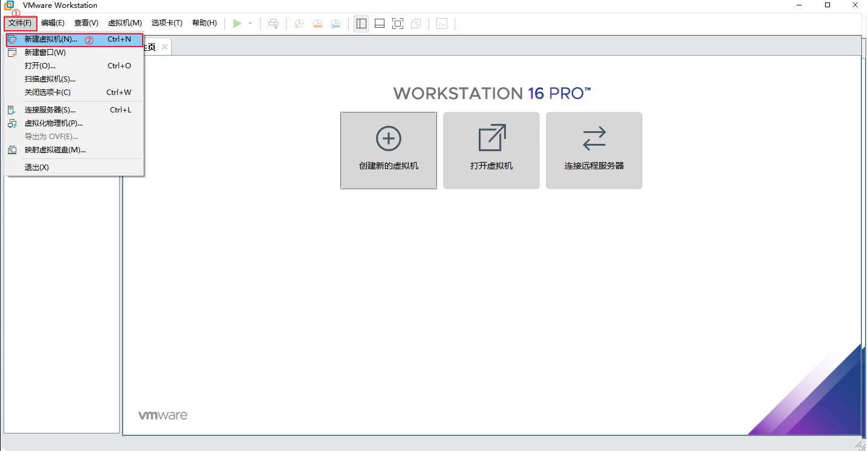Click the full screen mode icon
868x451 pixels.
tap(398, 24)
